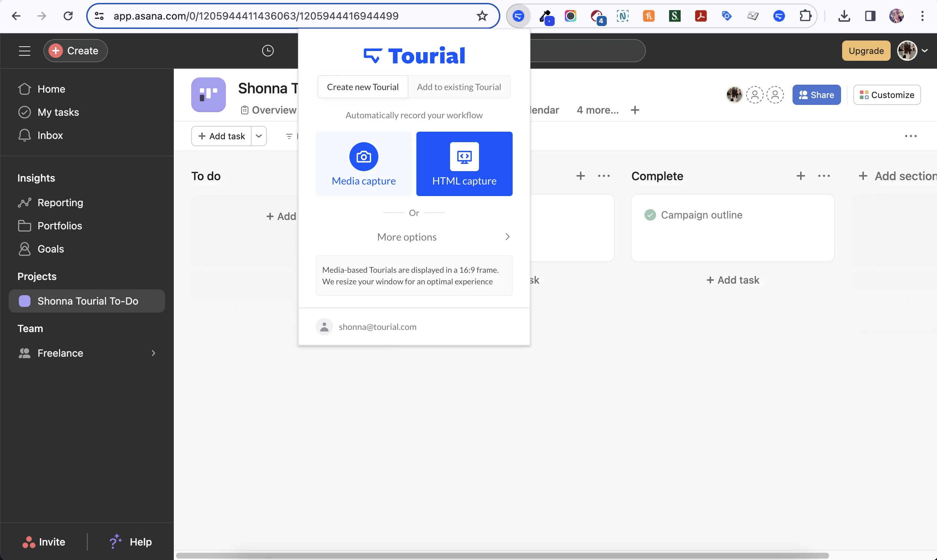Screen dimensions: 937x560
Task: Open the 4 more tabs menu
Action: point(597,110)
